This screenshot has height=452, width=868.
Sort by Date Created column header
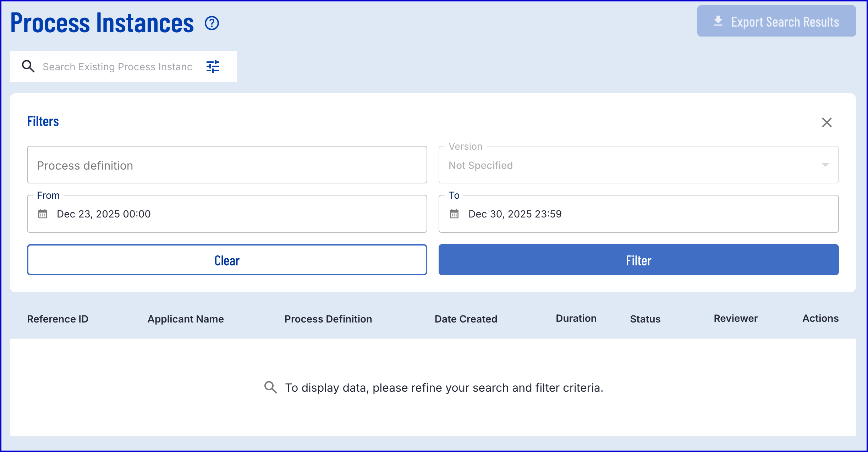point(466,319)
